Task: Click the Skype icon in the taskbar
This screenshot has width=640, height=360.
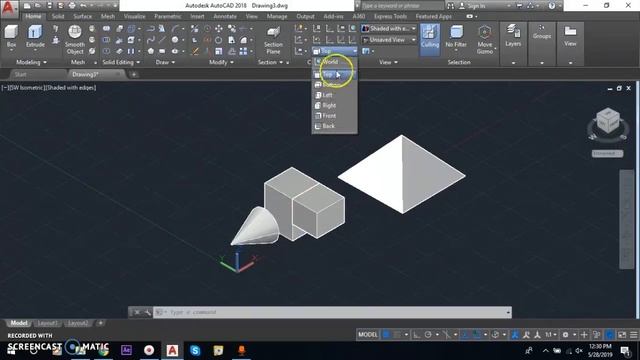Action: [x=195, y=350]
